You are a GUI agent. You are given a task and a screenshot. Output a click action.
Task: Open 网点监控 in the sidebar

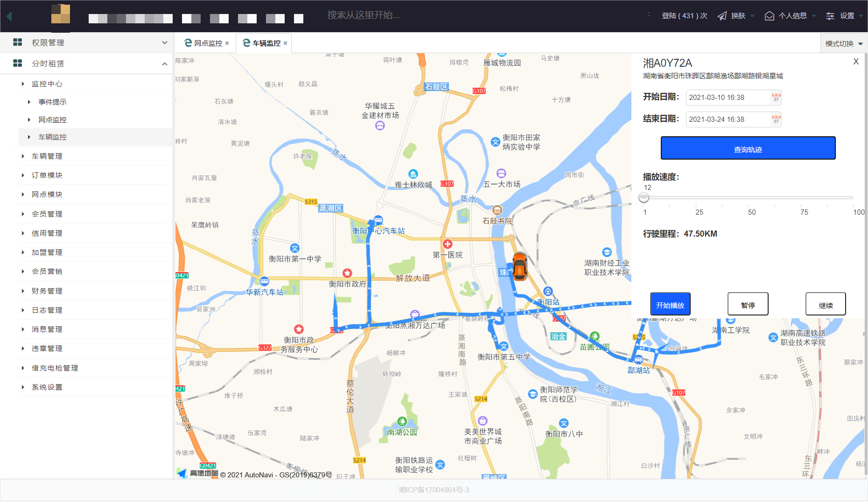[52, 119]
